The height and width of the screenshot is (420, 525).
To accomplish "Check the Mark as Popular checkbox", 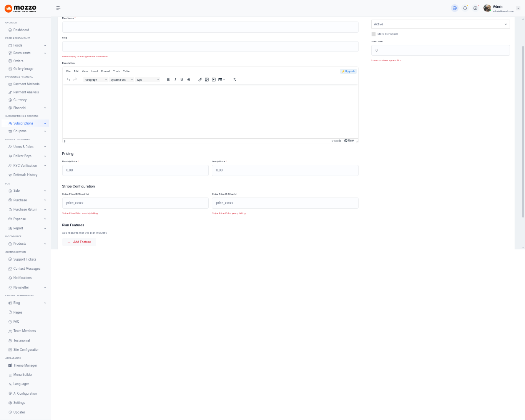I will [374, 34].
